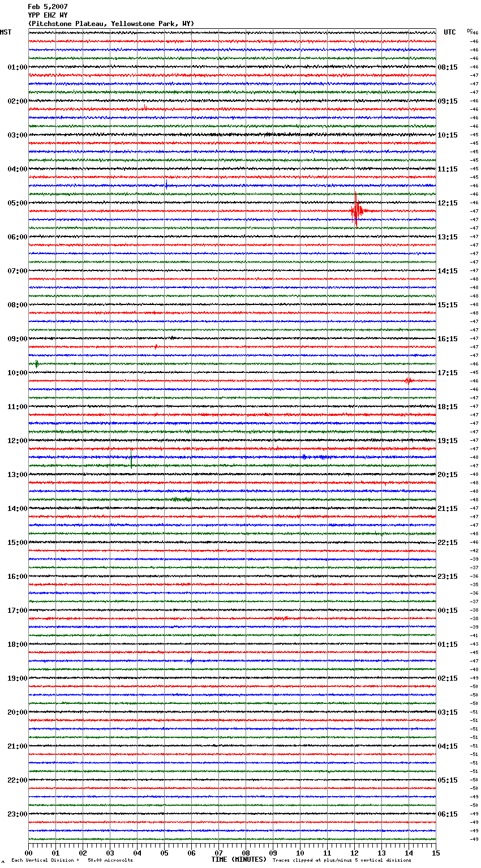Select the 02:00 MST time label

coord(18,101)
